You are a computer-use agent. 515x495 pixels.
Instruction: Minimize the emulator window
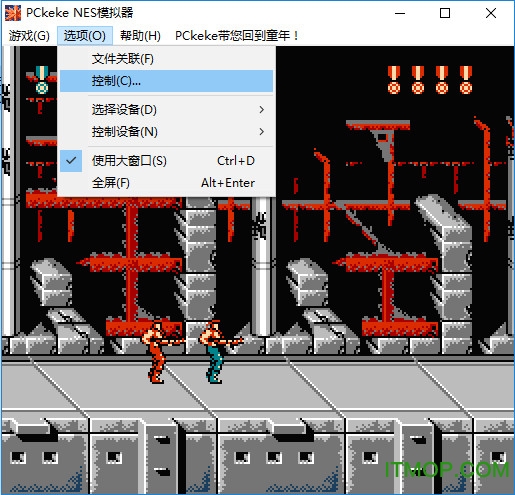point(400,13)
